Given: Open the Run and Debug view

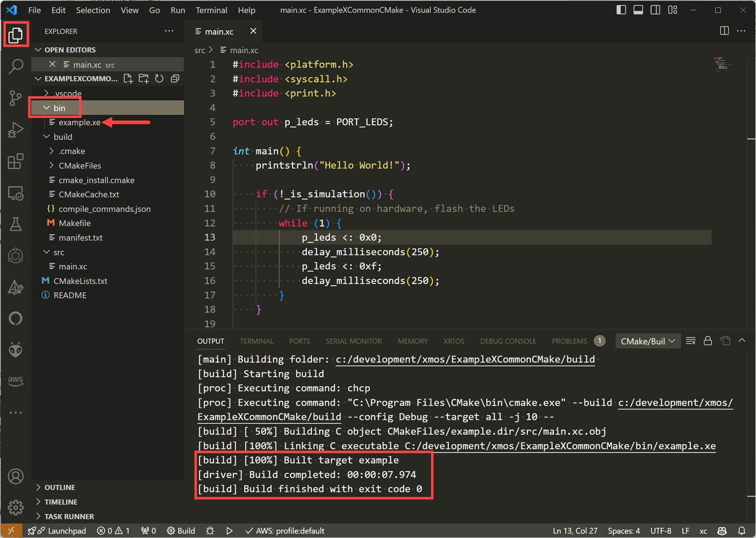Looking at the screenshot, I should (16, 130).
